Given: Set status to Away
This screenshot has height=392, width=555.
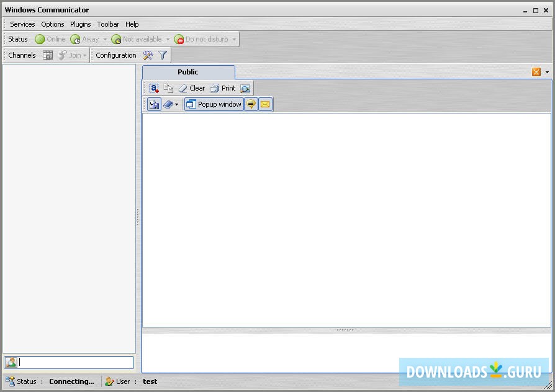Looking at the screenshot, I should pos(85,39).
